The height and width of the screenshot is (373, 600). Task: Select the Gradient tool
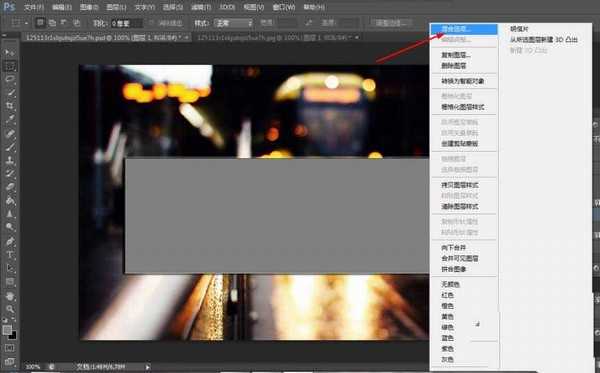click(x=10, y=200)
